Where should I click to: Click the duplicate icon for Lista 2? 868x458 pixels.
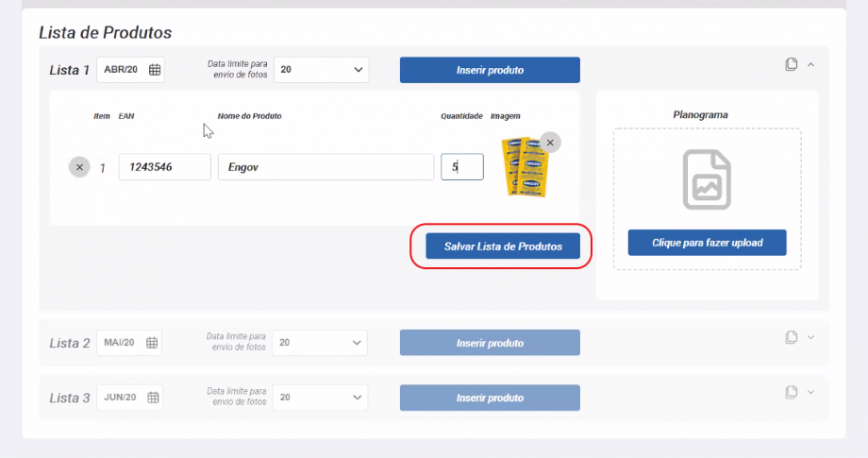pyautogui.click(x=792, y=337)
